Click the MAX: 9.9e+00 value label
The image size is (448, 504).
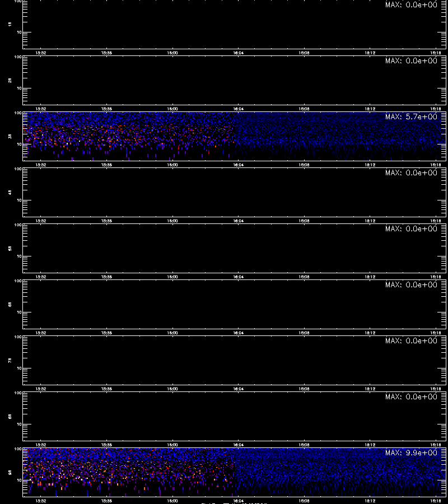411,452
